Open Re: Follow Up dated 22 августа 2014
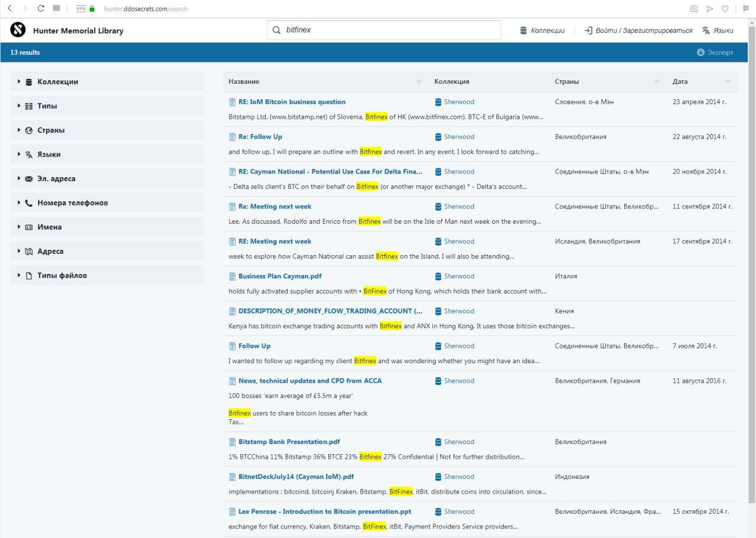 260,137
